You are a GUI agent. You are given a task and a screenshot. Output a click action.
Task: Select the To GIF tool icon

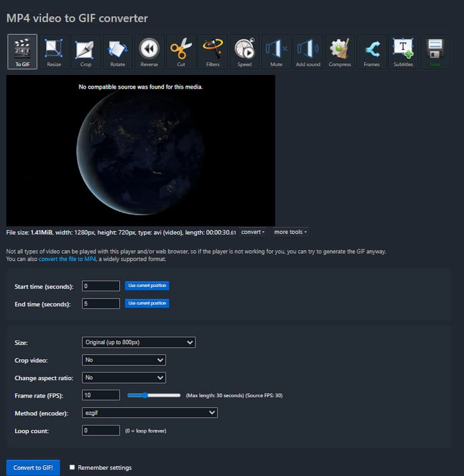click(22, 51)
